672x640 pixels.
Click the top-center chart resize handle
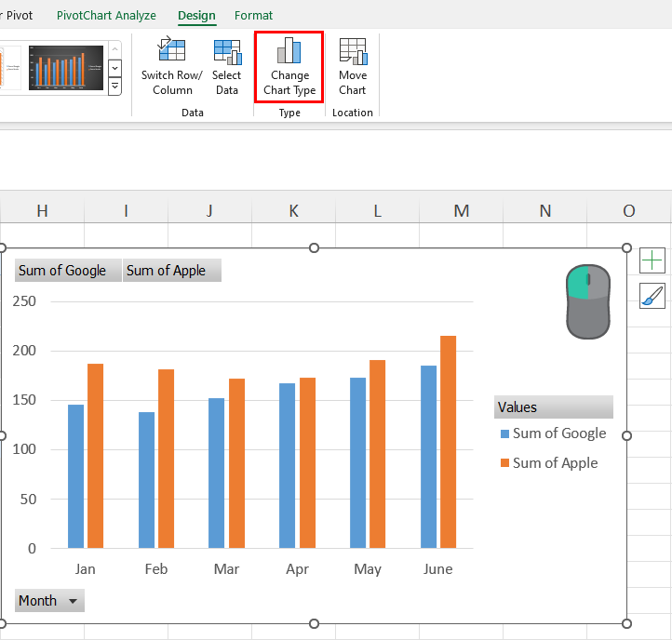315,248
